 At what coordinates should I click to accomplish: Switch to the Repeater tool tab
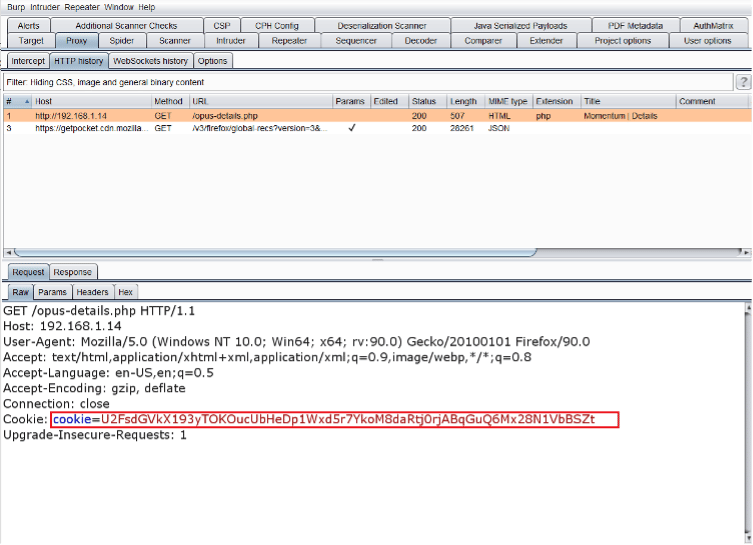pyautogui.click(x=289, y=41)
